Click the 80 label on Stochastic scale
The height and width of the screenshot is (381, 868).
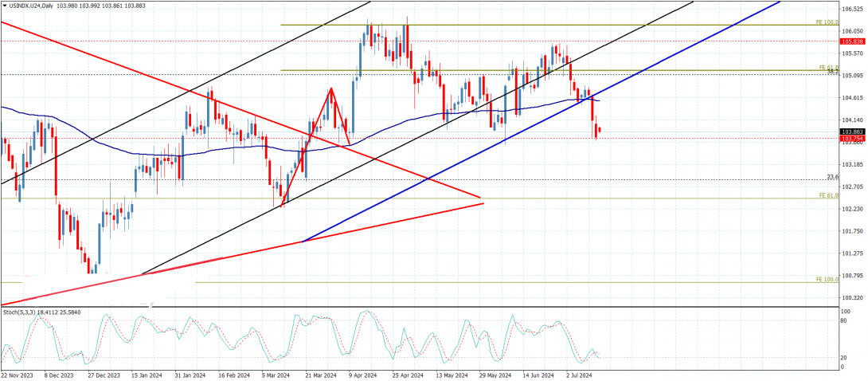click(x=845, y=320)
